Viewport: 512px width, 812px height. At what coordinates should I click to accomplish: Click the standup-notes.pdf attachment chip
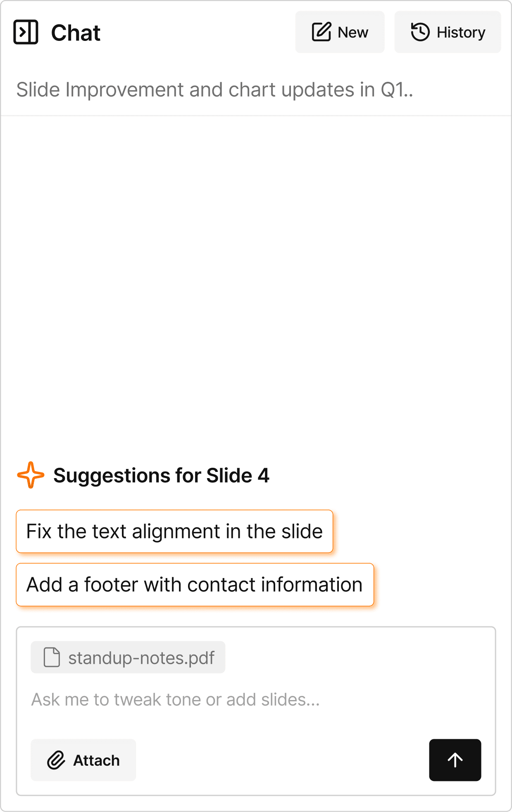point(128,657)
